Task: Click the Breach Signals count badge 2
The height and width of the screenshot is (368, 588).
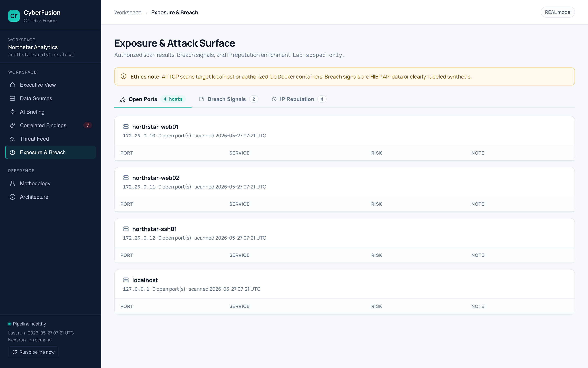Action: tap(254, 99)
